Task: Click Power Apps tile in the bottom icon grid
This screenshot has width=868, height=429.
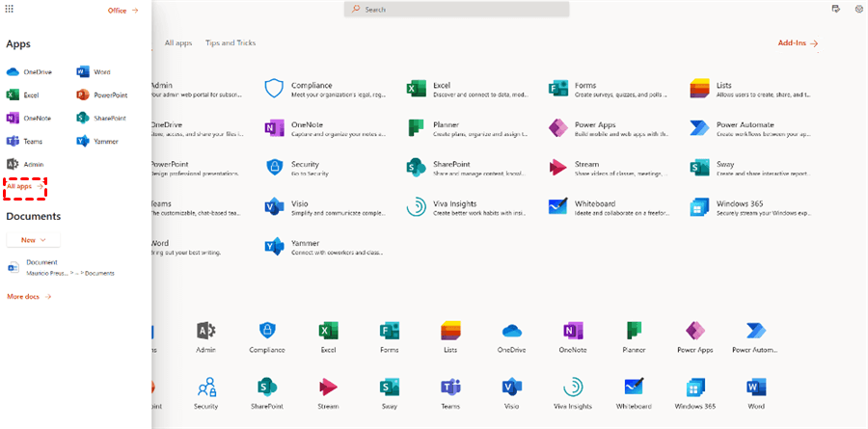Action: tap(695, 337)
